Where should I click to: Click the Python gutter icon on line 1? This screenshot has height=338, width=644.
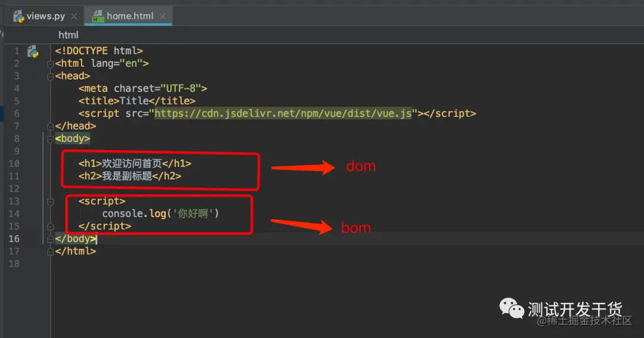pos(33,51)
